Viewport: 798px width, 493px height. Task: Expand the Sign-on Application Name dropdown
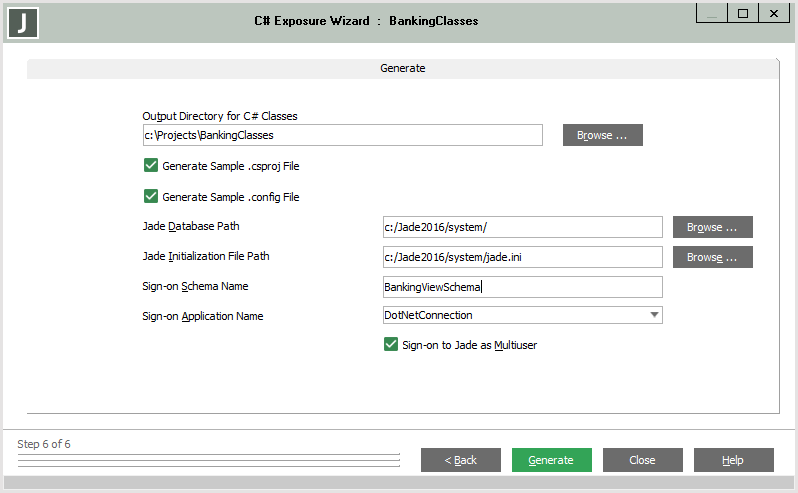654,315
